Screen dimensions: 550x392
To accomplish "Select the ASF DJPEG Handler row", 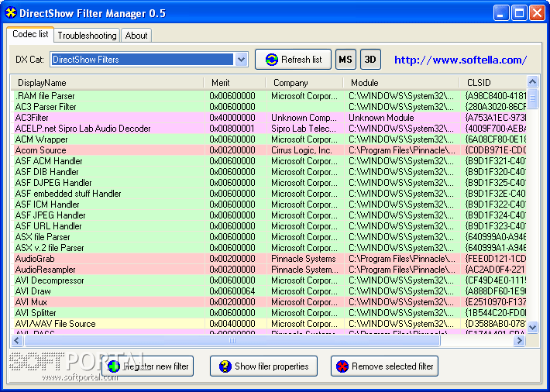I will [x=269, y=183].
